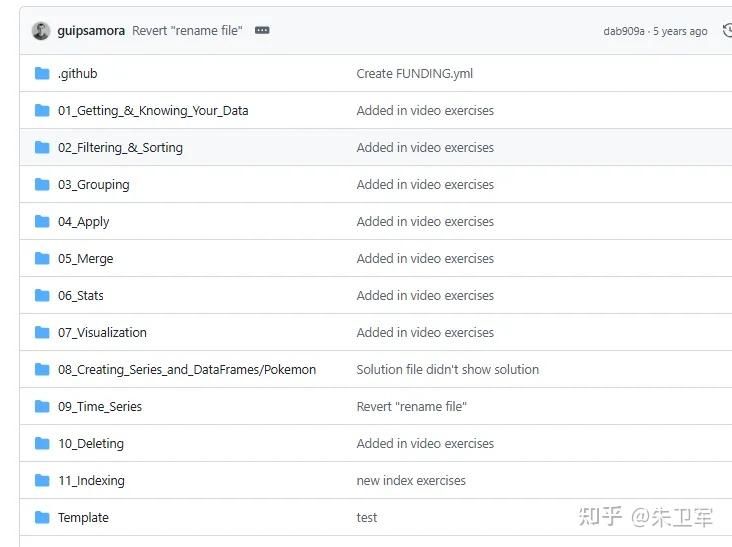
Task: Click the .github folder icon
Action: pos(42,73)
